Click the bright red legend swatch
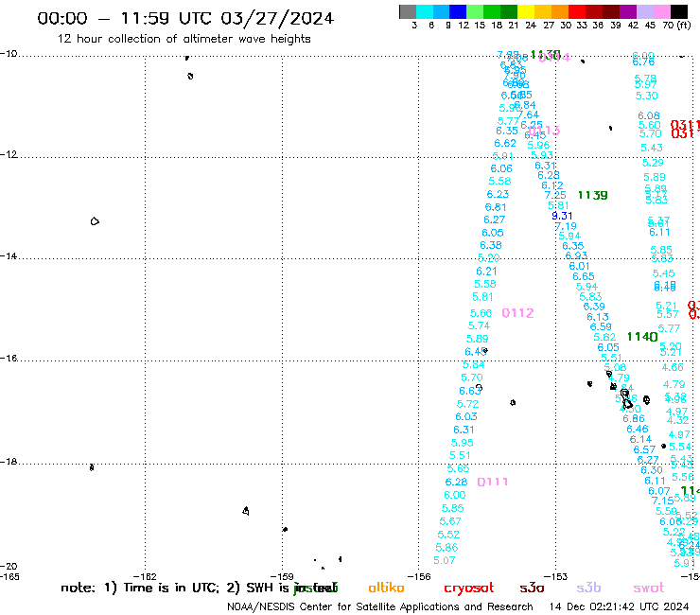The width and height of the screenshot is (700, 615). click(x=576, y=11)
